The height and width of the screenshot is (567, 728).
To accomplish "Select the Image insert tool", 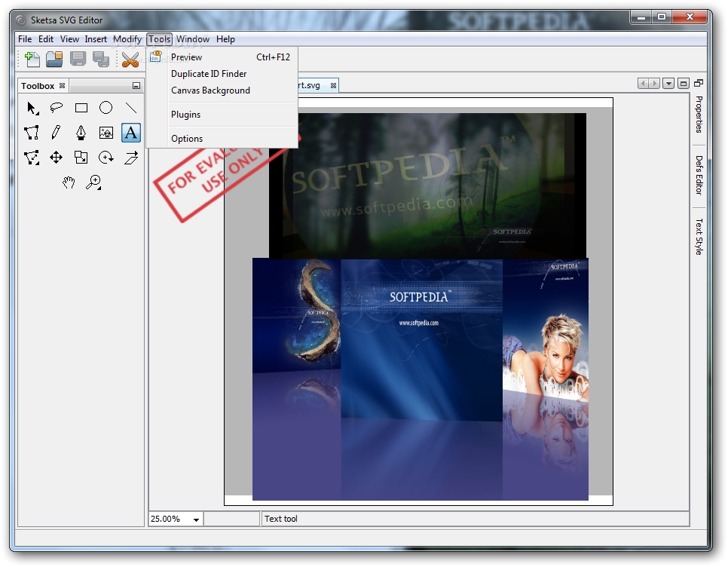I will [x=106, y=133].
